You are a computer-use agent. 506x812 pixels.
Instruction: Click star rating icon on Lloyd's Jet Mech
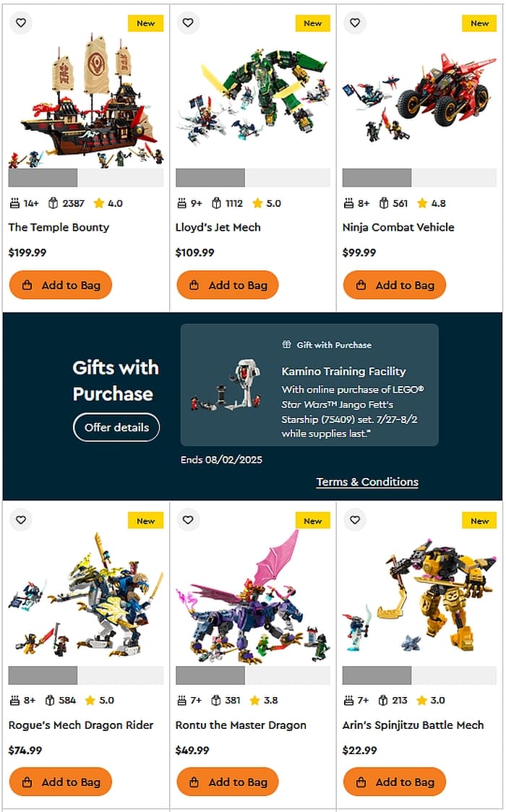[257, 203]
